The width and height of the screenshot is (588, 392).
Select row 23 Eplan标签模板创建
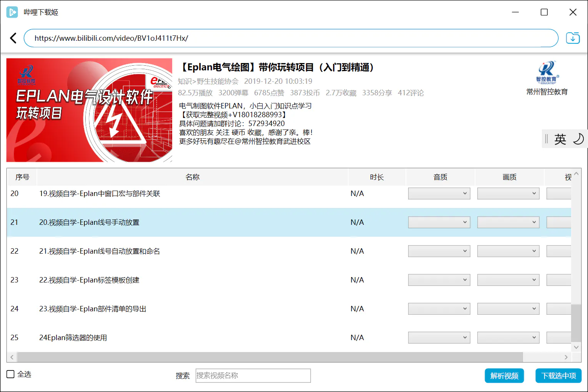click(89, 280)
